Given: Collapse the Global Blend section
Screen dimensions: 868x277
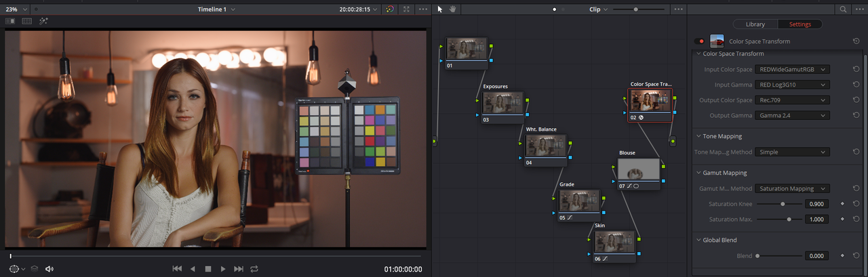Looking at the screenshot, I should [698, 240].
